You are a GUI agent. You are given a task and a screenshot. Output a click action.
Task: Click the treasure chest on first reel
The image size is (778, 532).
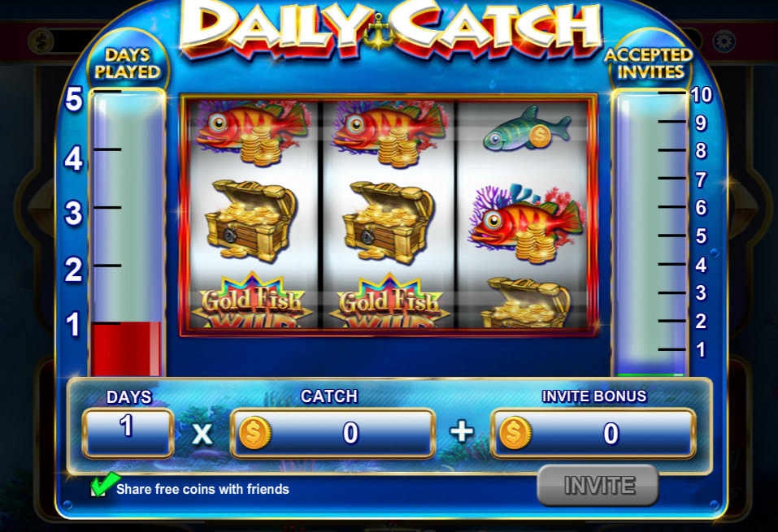250,221
